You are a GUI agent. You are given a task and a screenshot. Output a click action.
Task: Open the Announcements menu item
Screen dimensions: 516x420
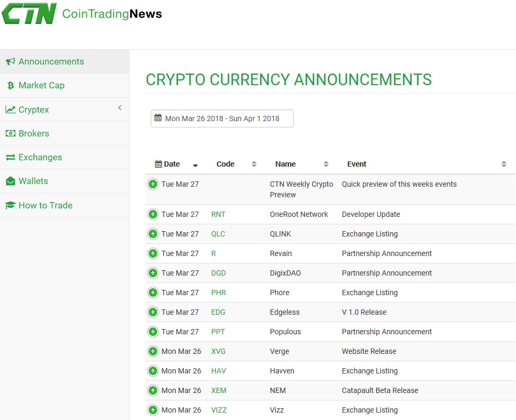65,61
